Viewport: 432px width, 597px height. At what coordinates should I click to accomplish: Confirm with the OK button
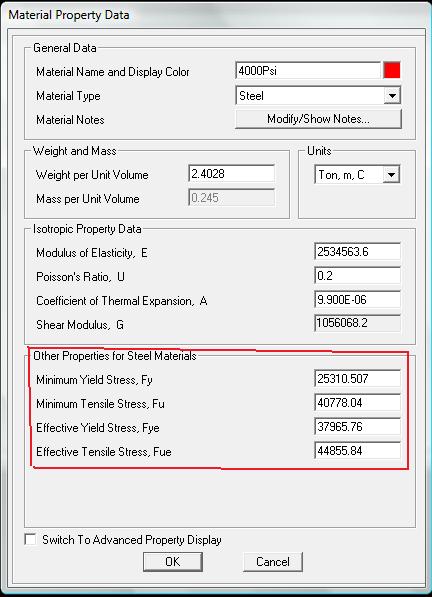[173, 562]
